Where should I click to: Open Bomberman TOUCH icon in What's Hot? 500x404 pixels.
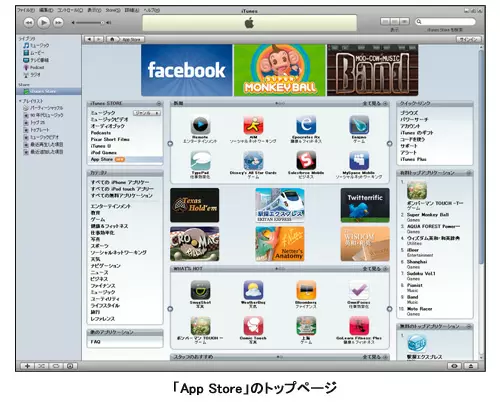[200, 326]
